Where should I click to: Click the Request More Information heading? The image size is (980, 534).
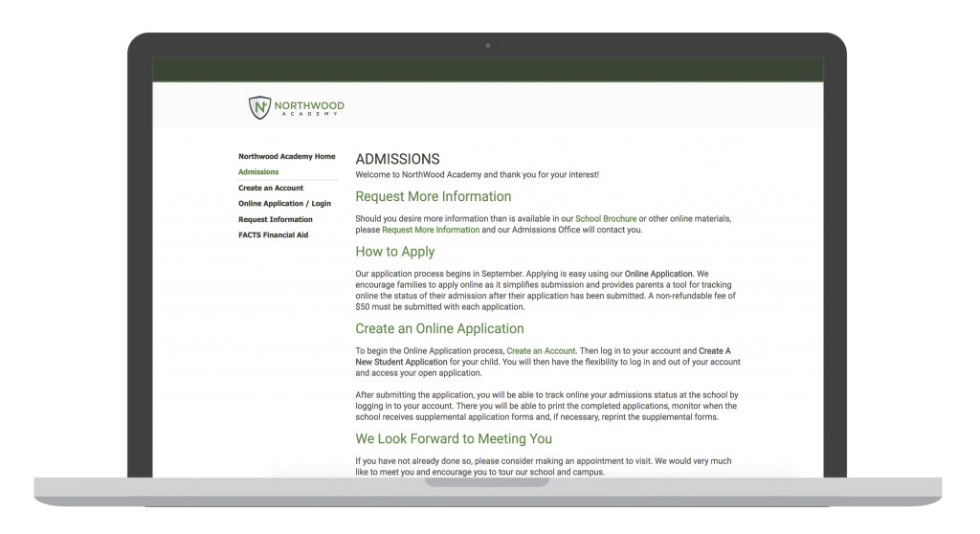point(434,196)
